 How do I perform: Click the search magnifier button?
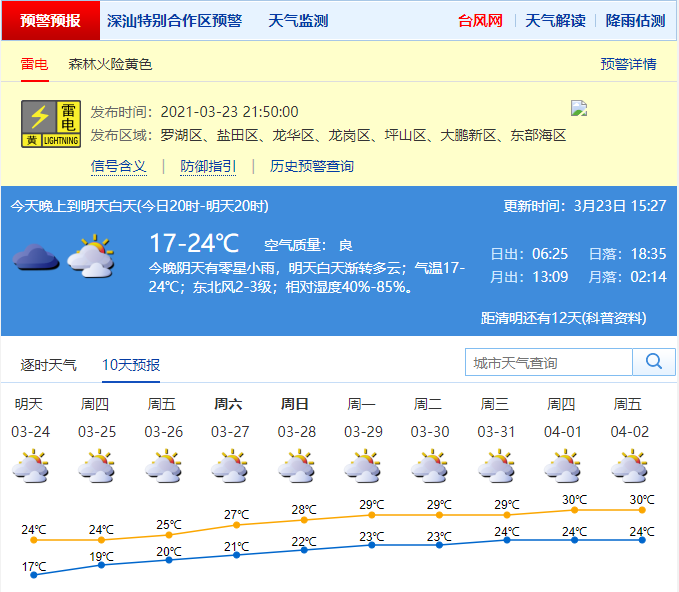coord(654,362)
